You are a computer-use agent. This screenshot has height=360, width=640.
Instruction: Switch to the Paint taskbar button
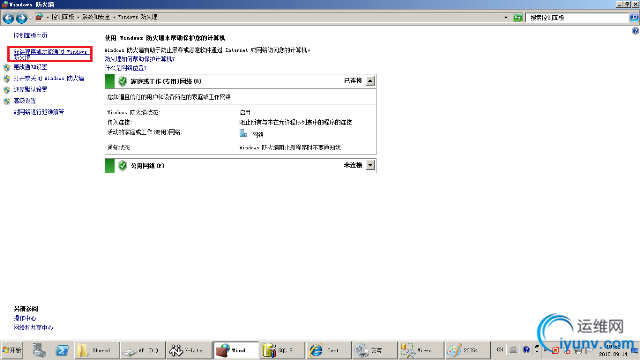point(467,350)
